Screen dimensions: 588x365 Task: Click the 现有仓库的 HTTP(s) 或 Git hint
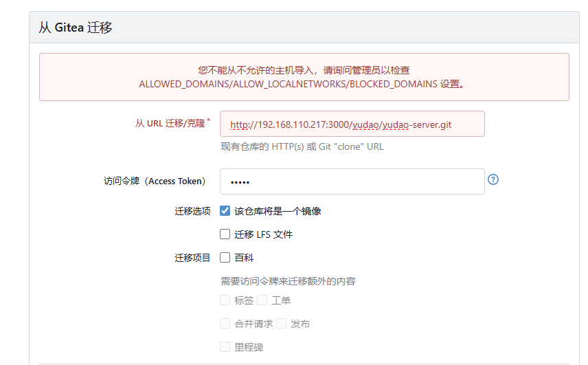[302, 146]
